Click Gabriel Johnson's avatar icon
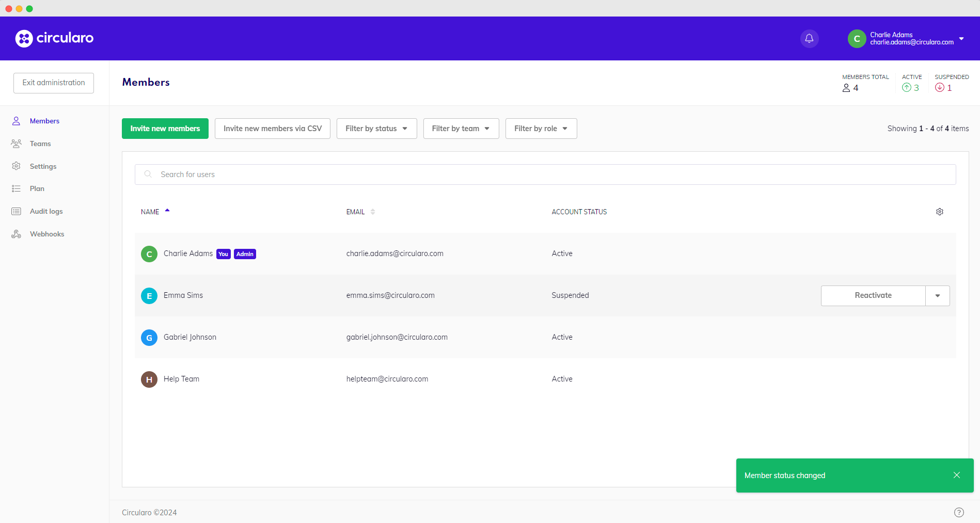The height and width of the screenshot is (523, 980). pos(149,338)
